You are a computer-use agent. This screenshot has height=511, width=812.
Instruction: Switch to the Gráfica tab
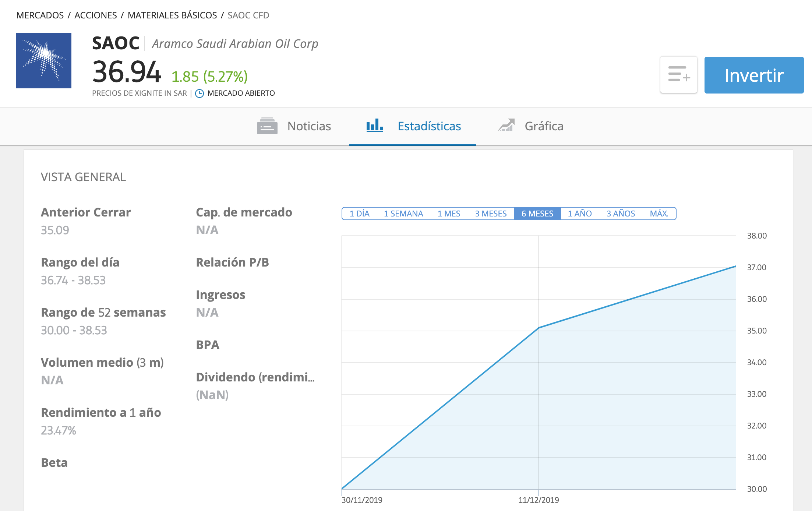click(544, 126)
